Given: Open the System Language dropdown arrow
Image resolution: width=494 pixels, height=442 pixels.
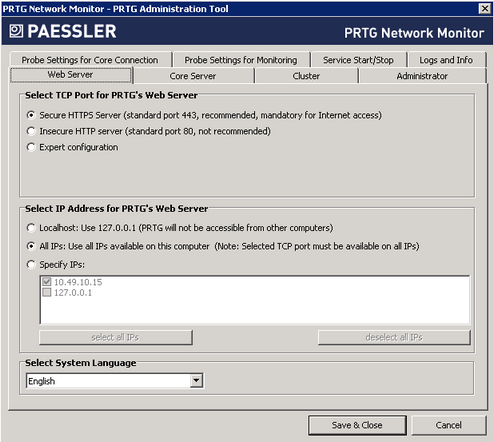Looking at the screenshot, I should (197, 380).
